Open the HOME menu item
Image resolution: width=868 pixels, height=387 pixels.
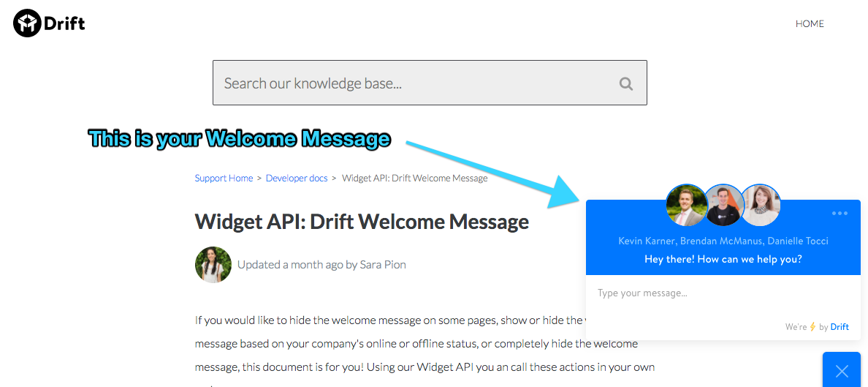(810, 24)
